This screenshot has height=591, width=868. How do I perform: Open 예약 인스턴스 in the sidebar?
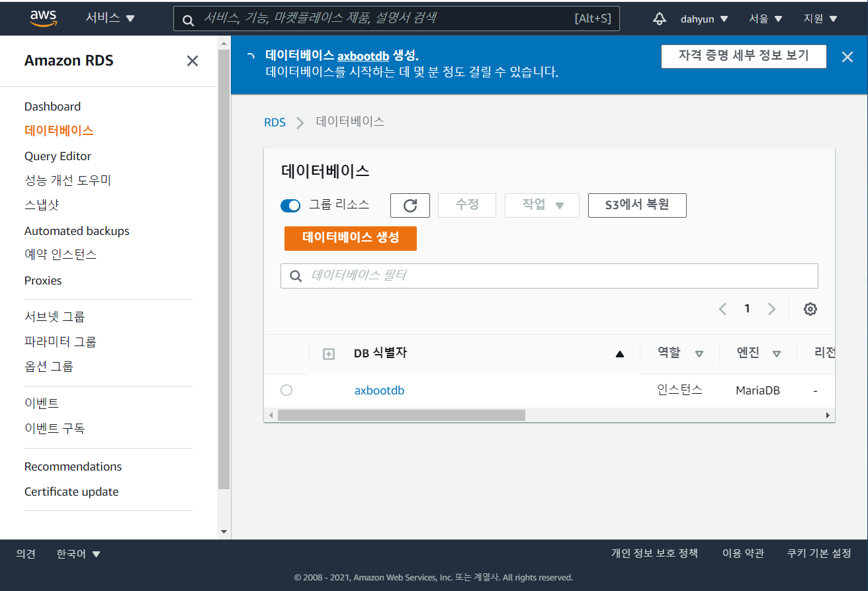coord(60,255)
